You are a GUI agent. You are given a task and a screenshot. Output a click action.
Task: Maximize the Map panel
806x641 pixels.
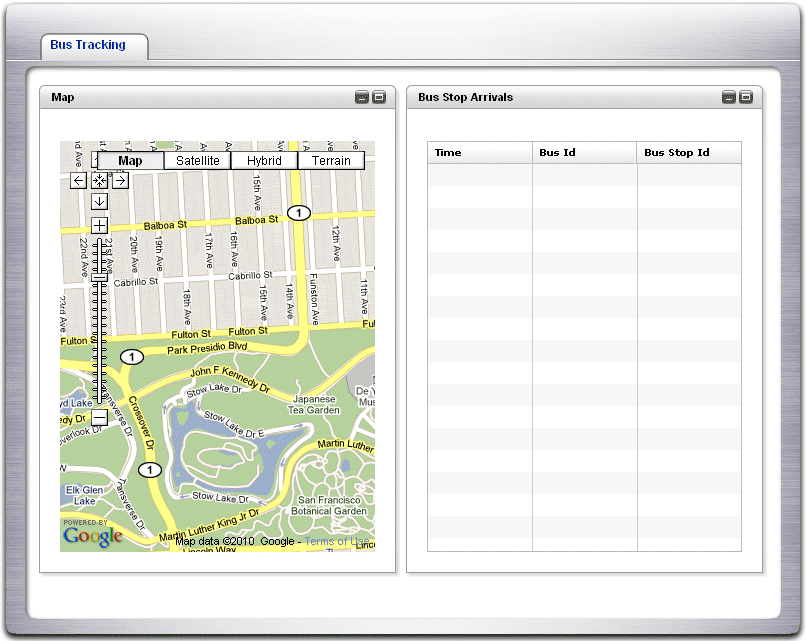pos(379,97)
